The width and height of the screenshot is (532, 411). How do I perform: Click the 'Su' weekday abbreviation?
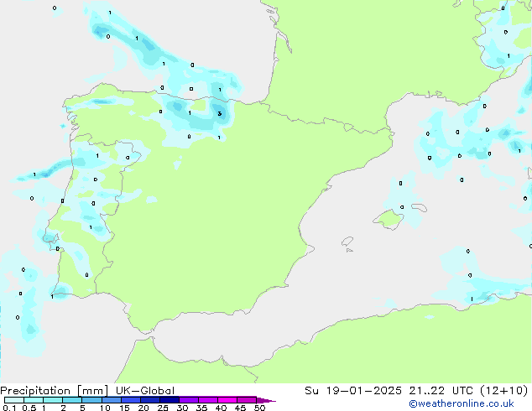click(x=311, y=391)
